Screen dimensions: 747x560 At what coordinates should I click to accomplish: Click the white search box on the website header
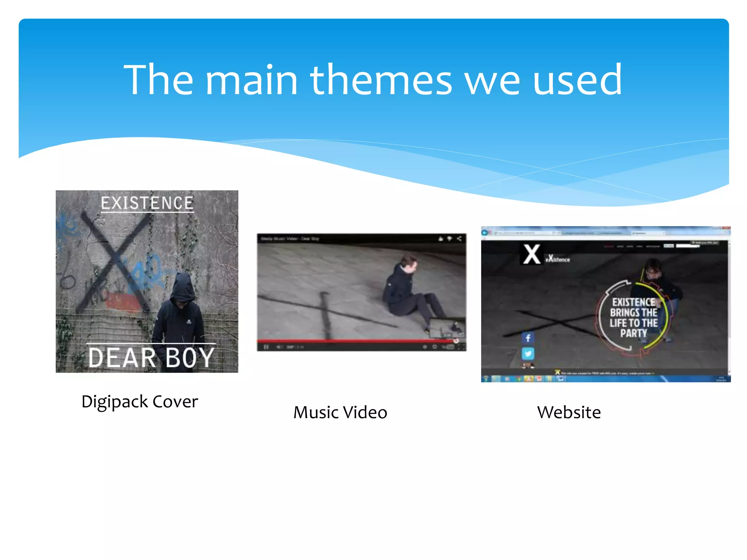click(688, 246)
